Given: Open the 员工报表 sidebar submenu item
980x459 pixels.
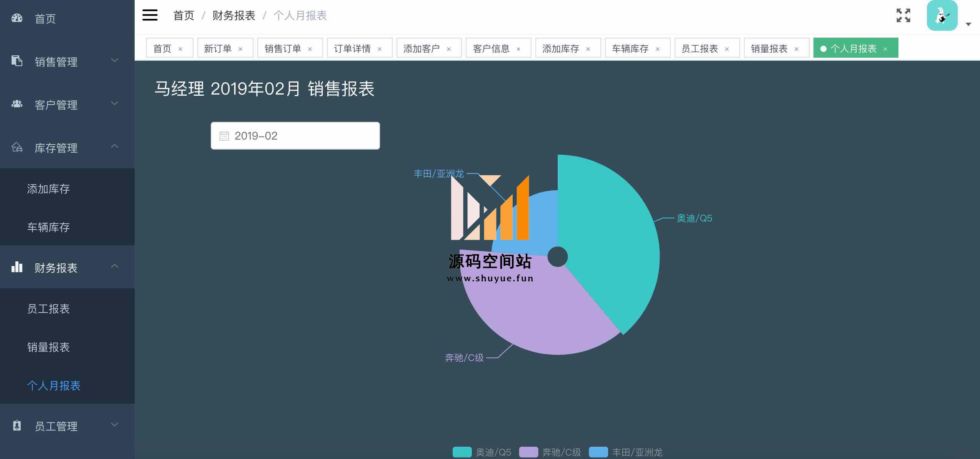Looking at the screenshot, I should click(67, 309).
